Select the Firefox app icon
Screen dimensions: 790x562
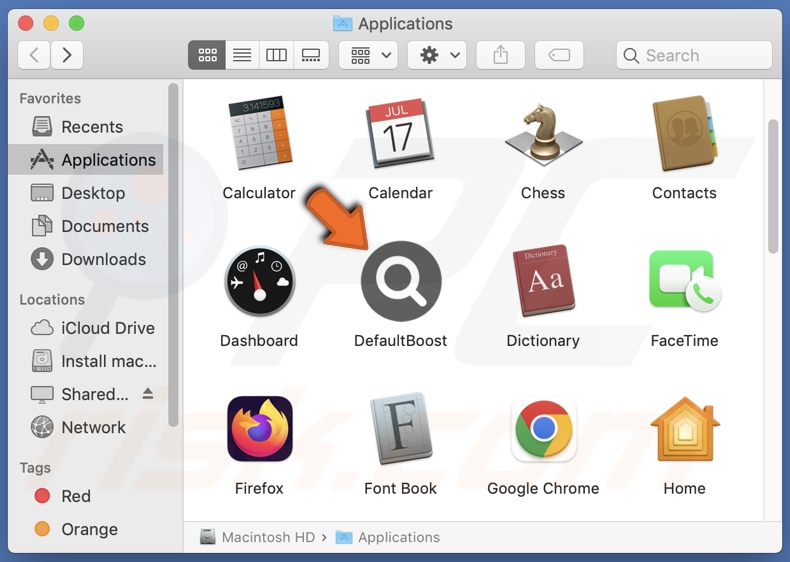259,429
